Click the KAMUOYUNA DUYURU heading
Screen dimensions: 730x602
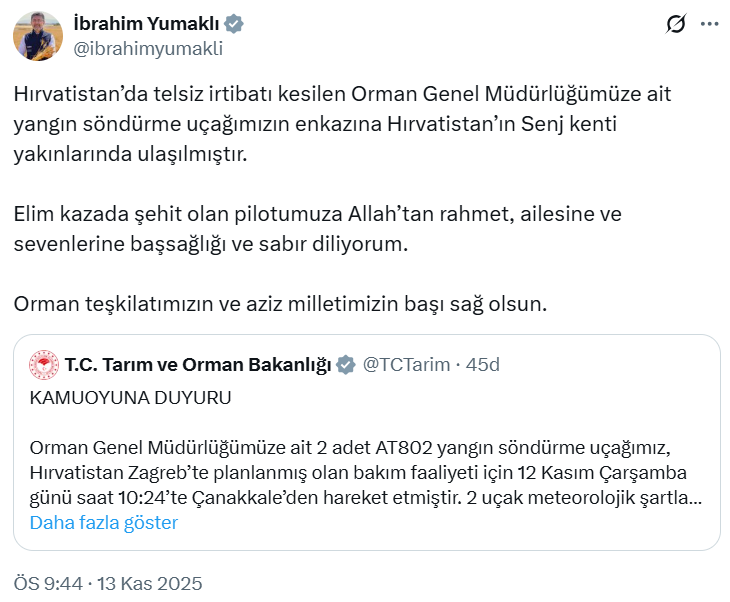pyautogui.click(x=130, y=398)
